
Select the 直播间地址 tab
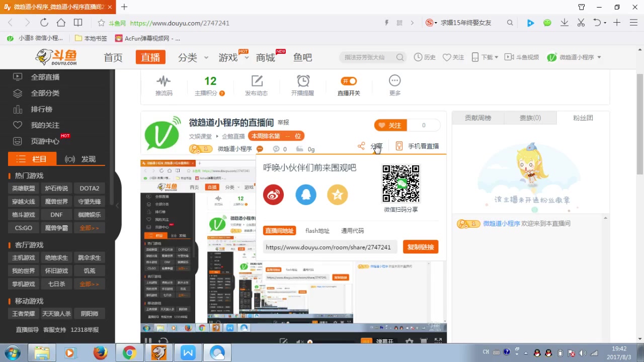[x=279, y=231]
